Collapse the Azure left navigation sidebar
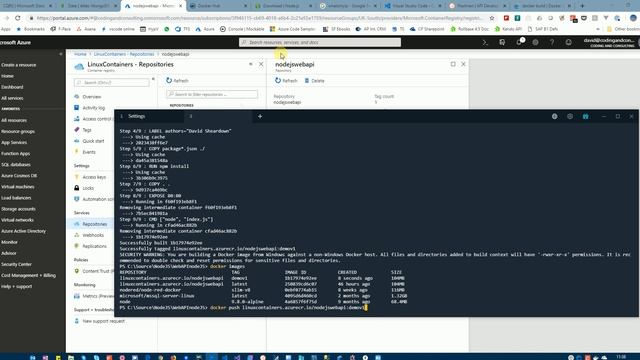This screenshot has height=360, width=640. click(x=61, y=54)
